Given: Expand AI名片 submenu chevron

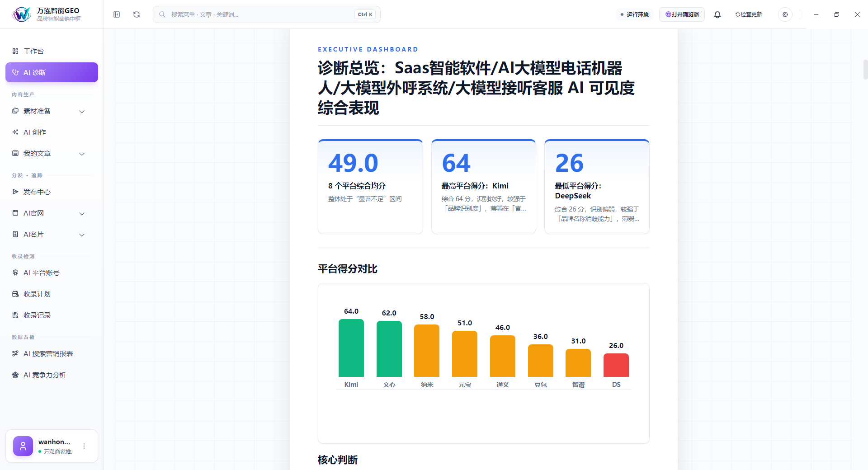Looking at the screenshot, I should pyautogui.click(x=82, y=235).
